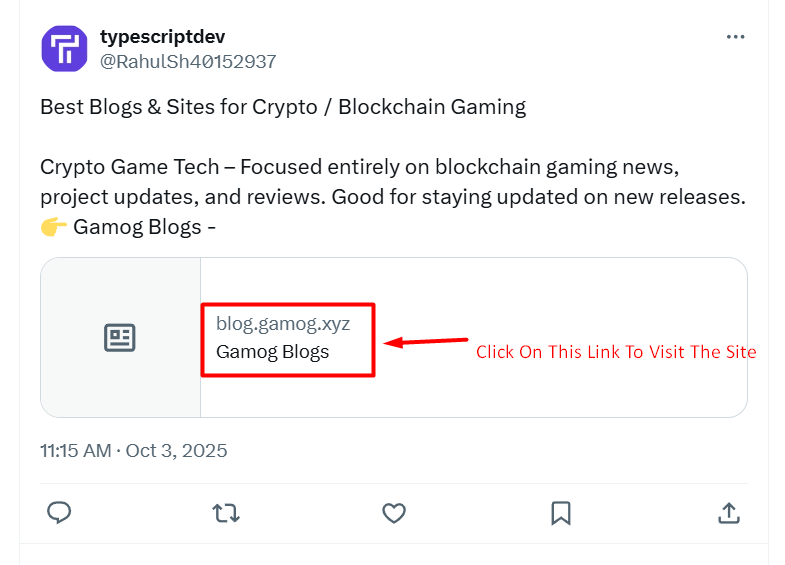Image resolution: width=785 pixels, height=565 pixels.
Task: Click the Oct 3, 2025 post date
Action: tap(176, 451)
